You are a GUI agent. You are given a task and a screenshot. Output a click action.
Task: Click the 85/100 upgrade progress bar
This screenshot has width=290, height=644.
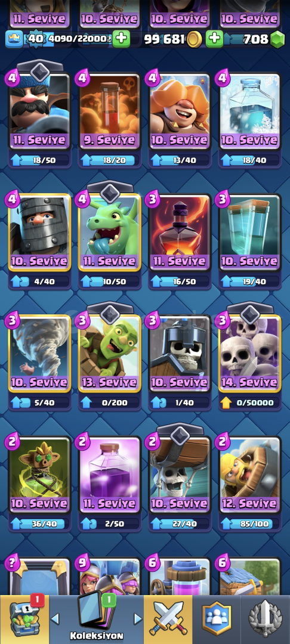[250, 524]
